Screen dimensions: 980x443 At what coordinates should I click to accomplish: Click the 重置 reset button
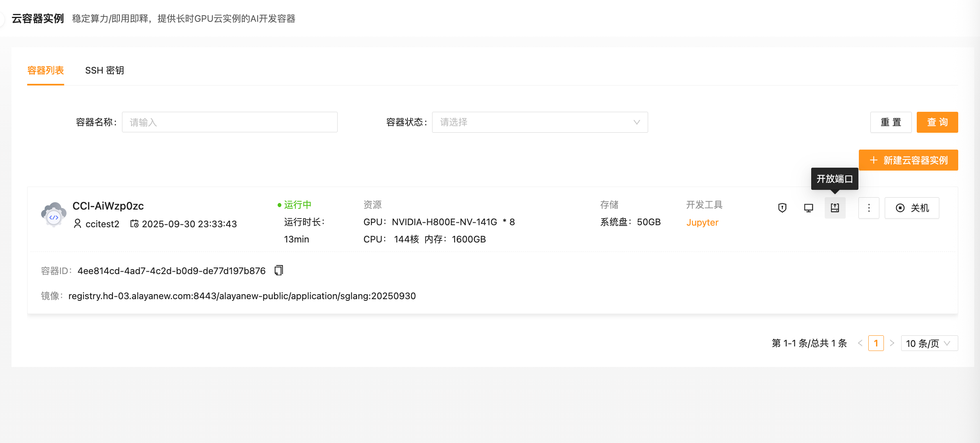(x=890, y=122)
